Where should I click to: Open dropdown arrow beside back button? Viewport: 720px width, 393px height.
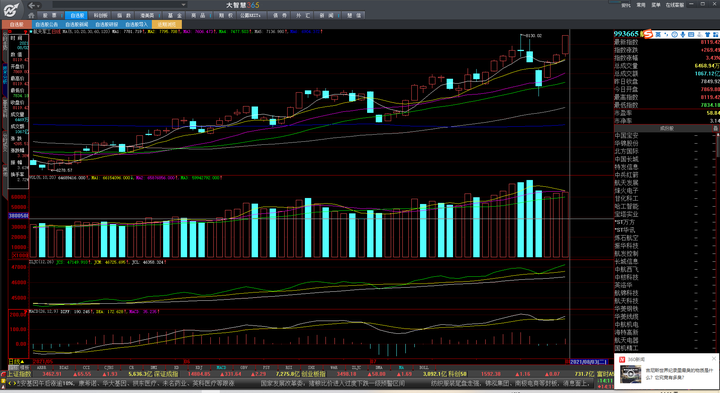pyautogui.click(x=38, y=6)
